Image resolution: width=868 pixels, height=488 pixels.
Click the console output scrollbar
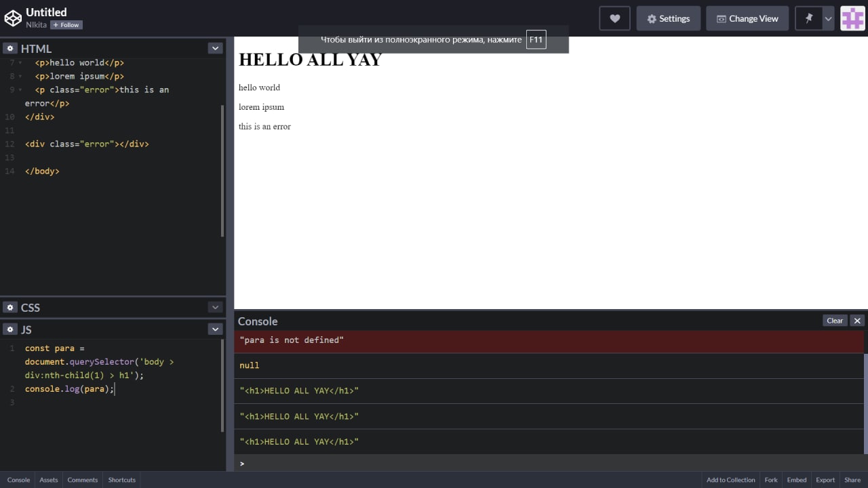pos(865,403)
